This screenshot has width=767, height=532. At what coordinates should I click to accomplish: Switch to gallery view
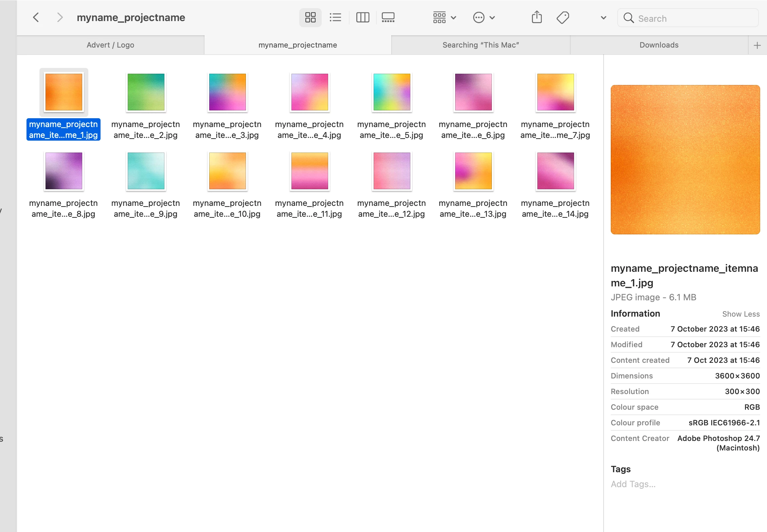click(388, 17)
